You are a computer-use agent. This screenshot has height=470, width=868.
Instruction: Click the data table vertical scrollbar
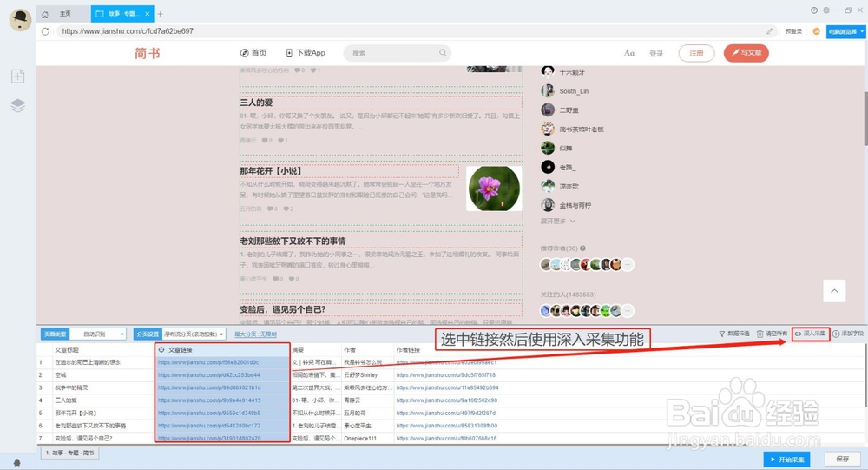pyautogui.click(x=865, y=377)
